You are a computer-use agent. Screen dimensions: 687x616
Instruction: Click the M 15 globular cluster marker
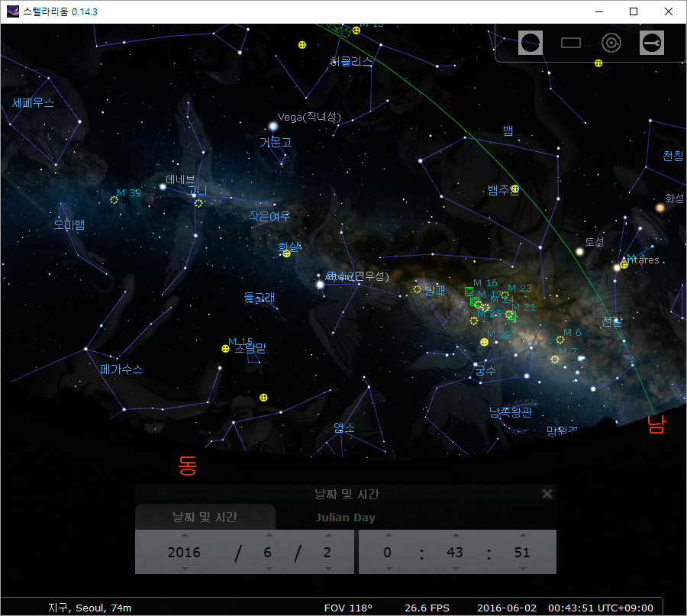pyautogui.click(x=225, y=349)
